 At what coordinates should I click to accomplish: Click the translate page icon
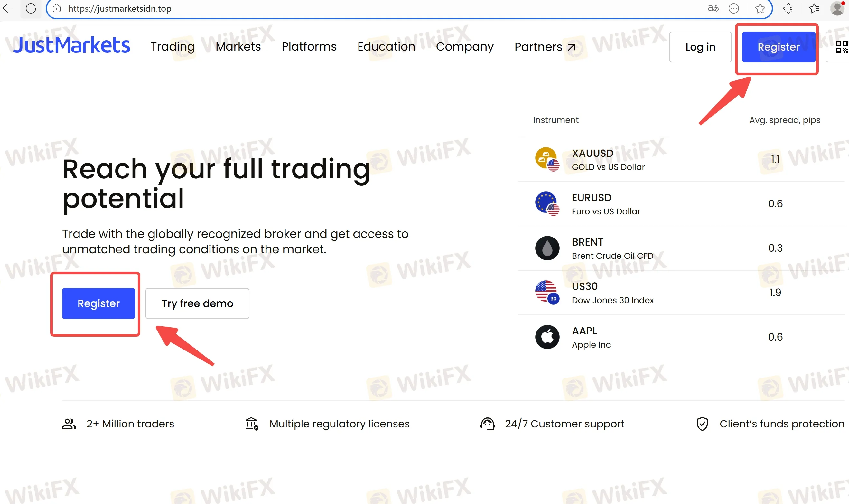click(713, 8)
